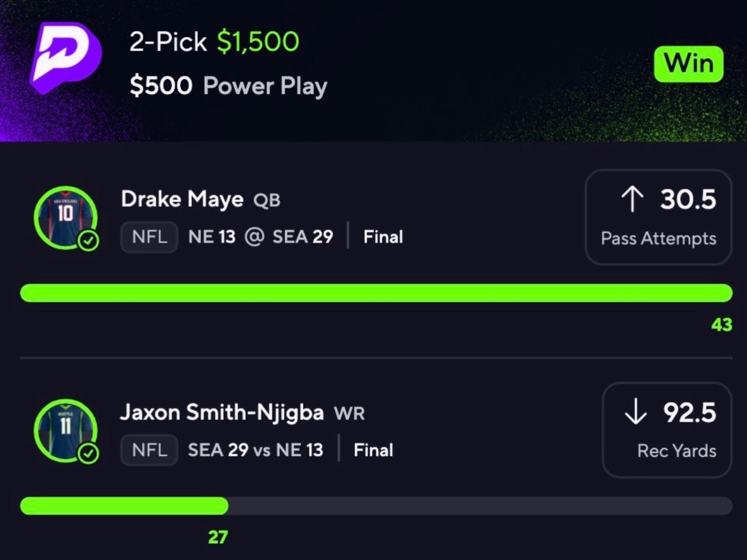Click the $1,500 payout amount
Viewport: 747px width, 560px height.
pyautogui.click(x=258, y=41)
